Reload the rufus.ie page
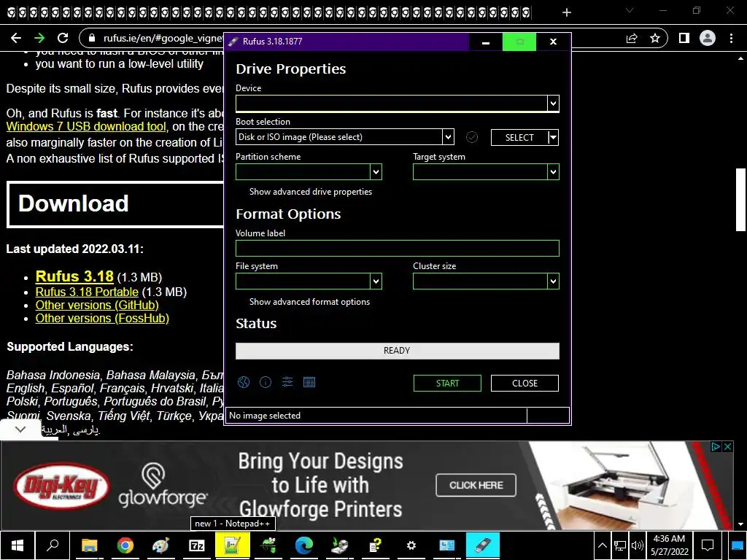This screenshot has width=747, height=560. (x=63, y=38)
